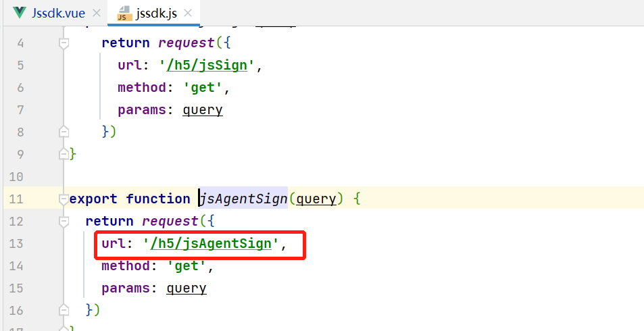Click the query parameter in jsAgentSign signature
The width and height of the screenshot is (644, 331).
pos(316,199)
